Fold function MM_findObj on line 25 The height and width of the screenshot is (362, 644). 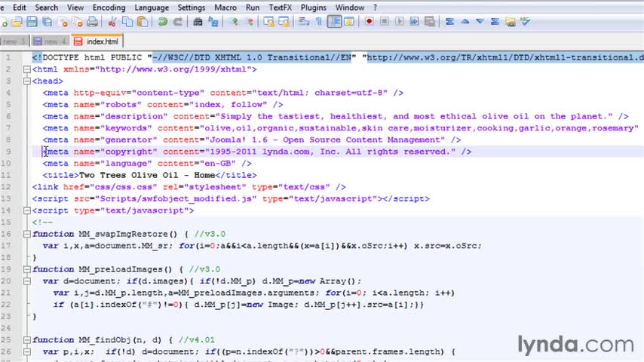click(26, 340)
